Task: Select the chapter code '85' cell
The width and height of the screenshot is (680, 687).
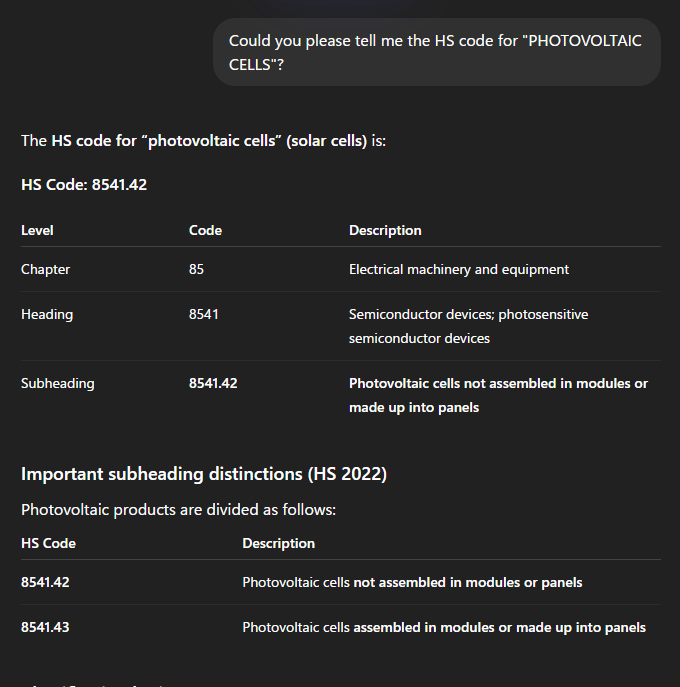Action: [196, 269]
